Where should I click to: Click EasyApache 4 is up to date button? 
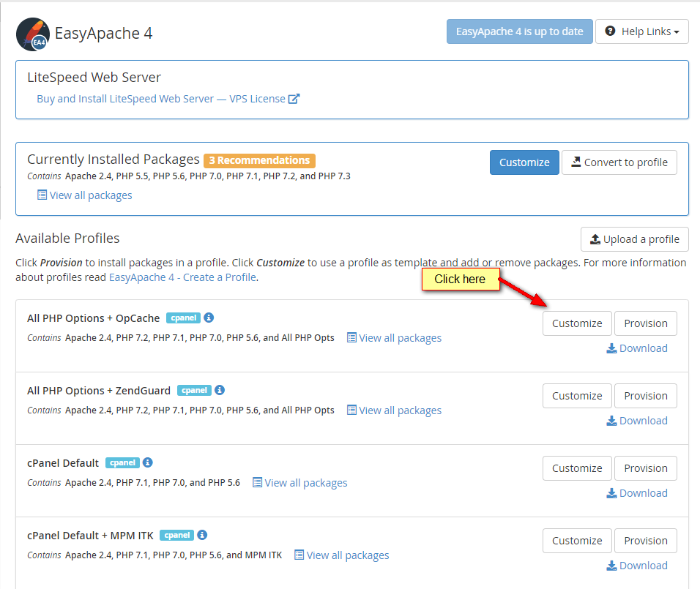520,31
